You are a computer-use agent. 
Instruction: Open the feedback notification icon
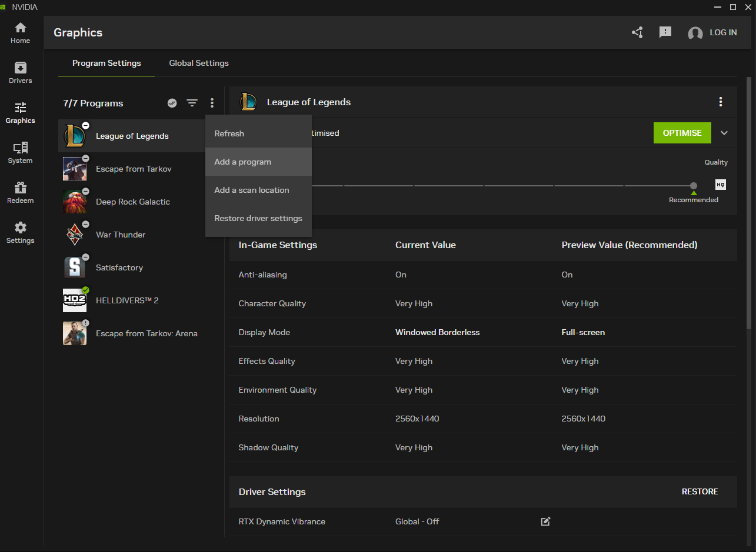coord(665,32)
